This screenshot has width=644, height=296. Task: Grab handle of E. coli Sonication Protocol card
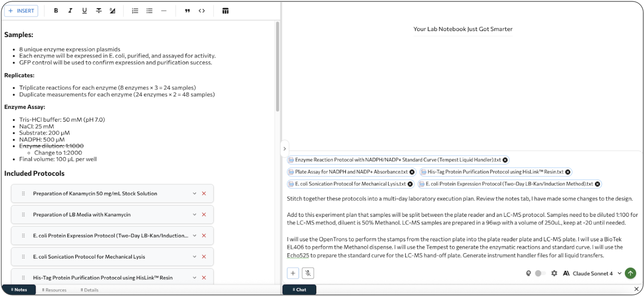[x=23, y=256]
